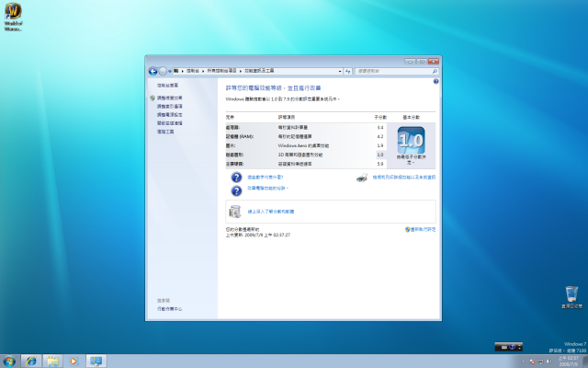Click the printer icon
Image resolution: width=588 pixels, height=368 pixels.
[362, 178]
